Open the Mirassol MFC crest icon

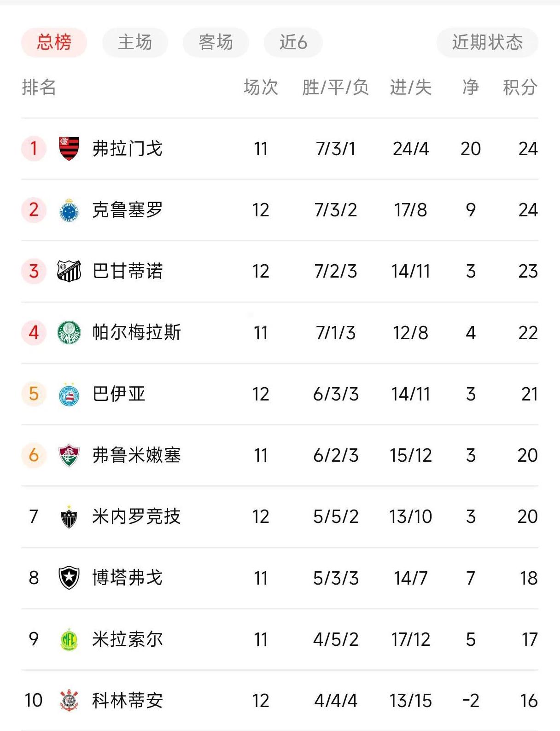69,639
